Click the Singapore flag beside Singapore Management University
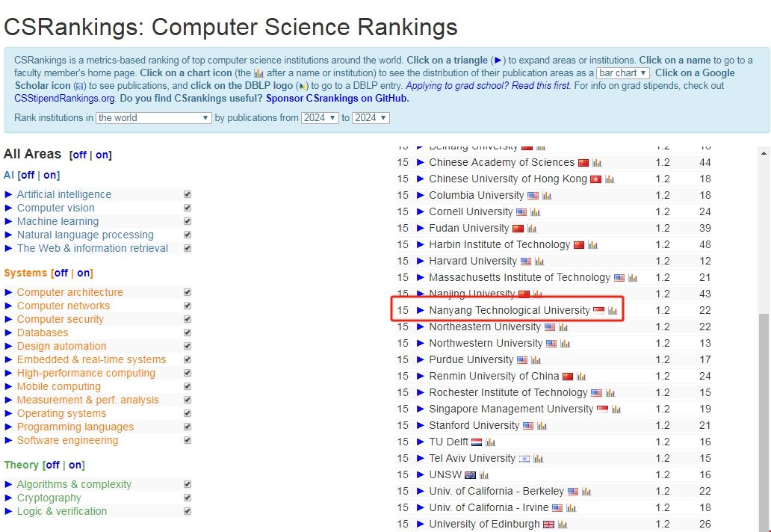Image resolution: width=771 pixels, height=532 pixels. (x=602, y=408)
